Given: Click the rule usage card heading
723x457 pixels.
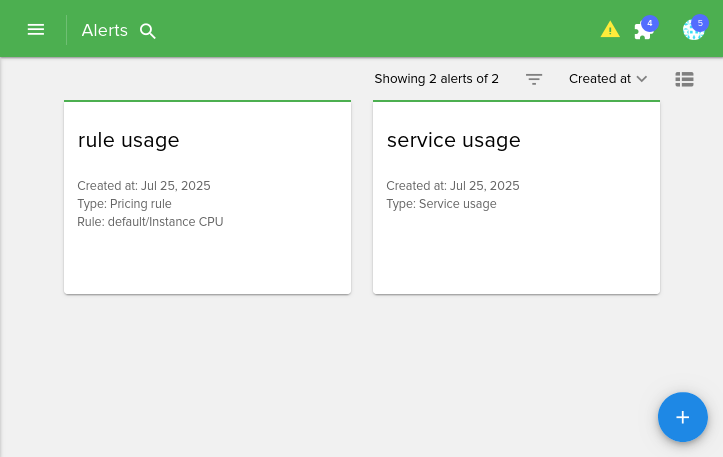Looking at the screenshot, I should point(129,140).
